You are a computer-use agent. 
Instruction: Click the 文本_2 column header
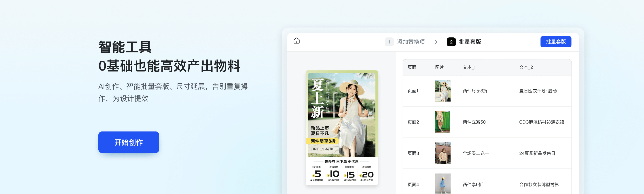tap(526, 67)
